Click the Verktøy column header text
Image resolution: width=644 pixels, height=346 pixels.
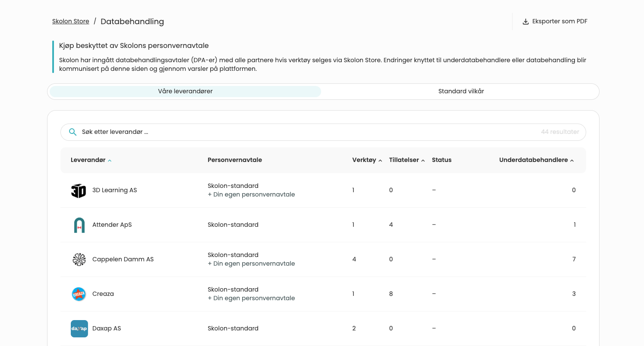click(364, 160)
